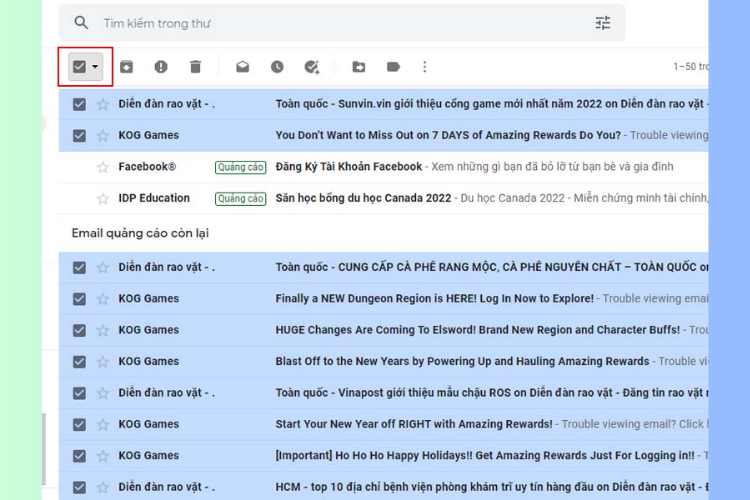Click the Move to folder icon
Screen dimensions: 750x500
coord(359,67)
